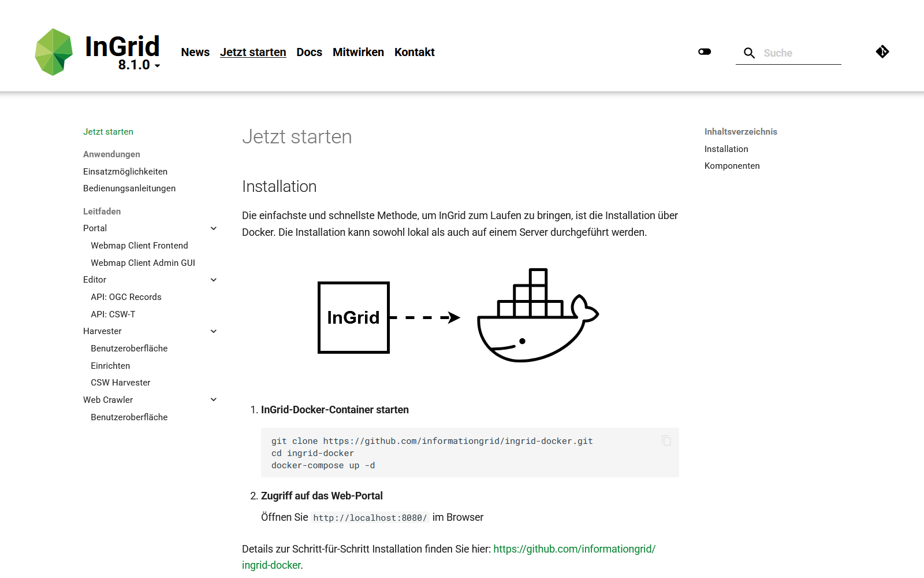Open Webmap Client Admin GUI page
Screen dimensions: 924x578
[x=143, y=263]
